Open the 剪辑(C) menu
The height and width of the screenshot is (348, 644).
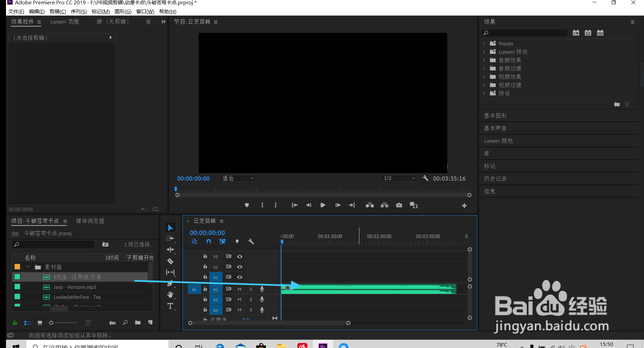(x=57, y=12)
